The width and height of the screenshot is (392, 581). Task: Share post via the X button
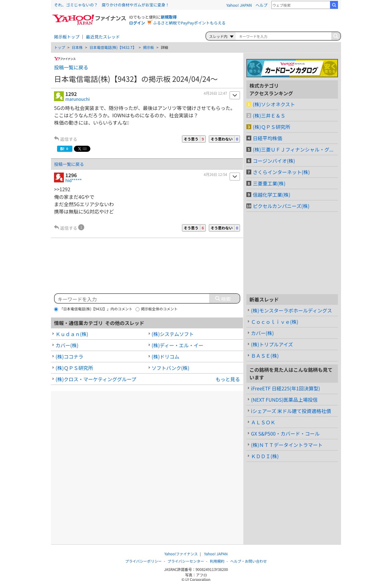click(x=82, y=149)
